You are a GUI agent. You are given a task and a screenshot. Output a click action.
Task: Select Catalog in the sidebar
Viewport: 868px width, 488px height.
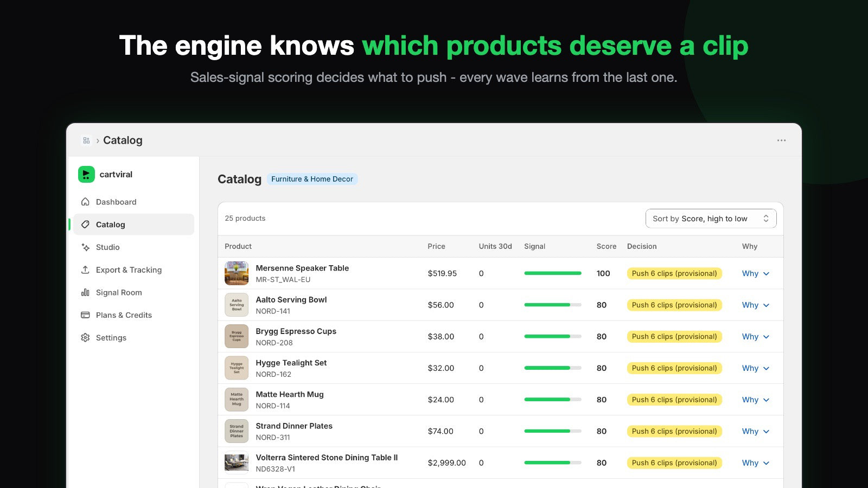133,224
